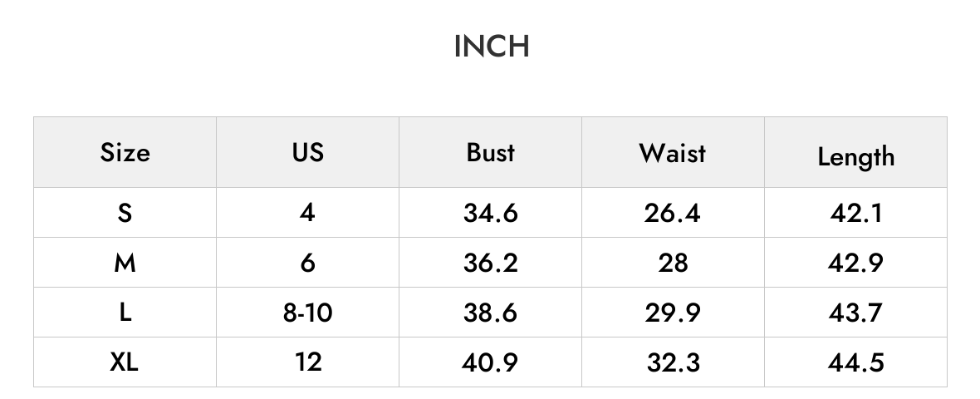Click the waist value 26.4
This screenshot has height=399, width=980.
click(x=673, y=214)
